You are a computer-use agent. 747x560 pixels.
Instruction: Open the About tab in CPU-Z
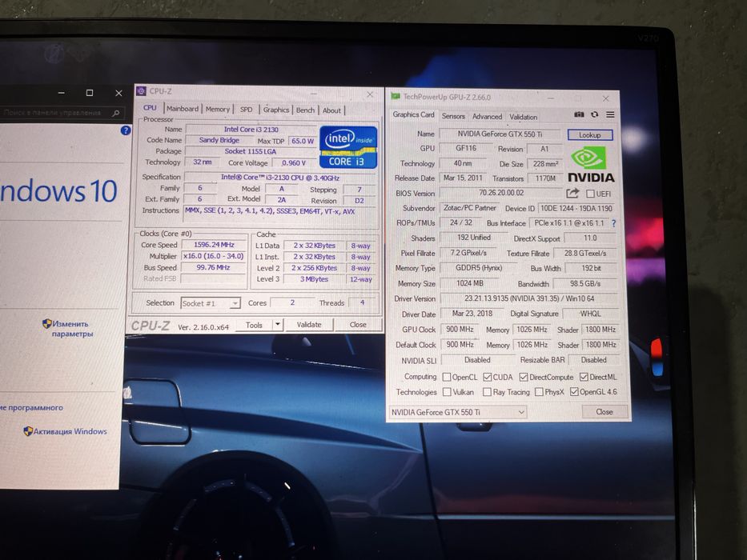331,110
